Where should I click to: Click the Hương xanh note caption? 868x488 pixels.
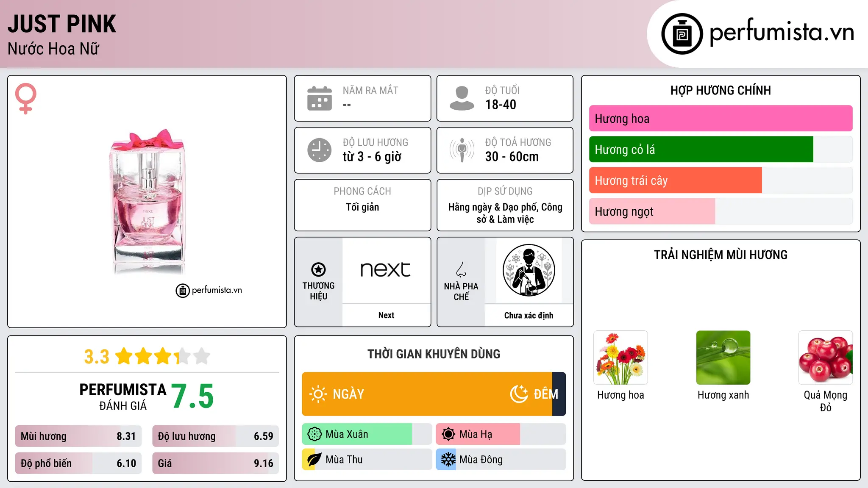[723, 395]
